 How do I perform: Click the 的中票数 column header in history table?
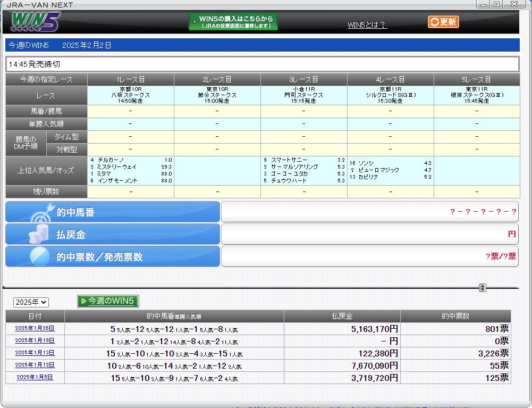pyautogui.click(x=455, y=317)
